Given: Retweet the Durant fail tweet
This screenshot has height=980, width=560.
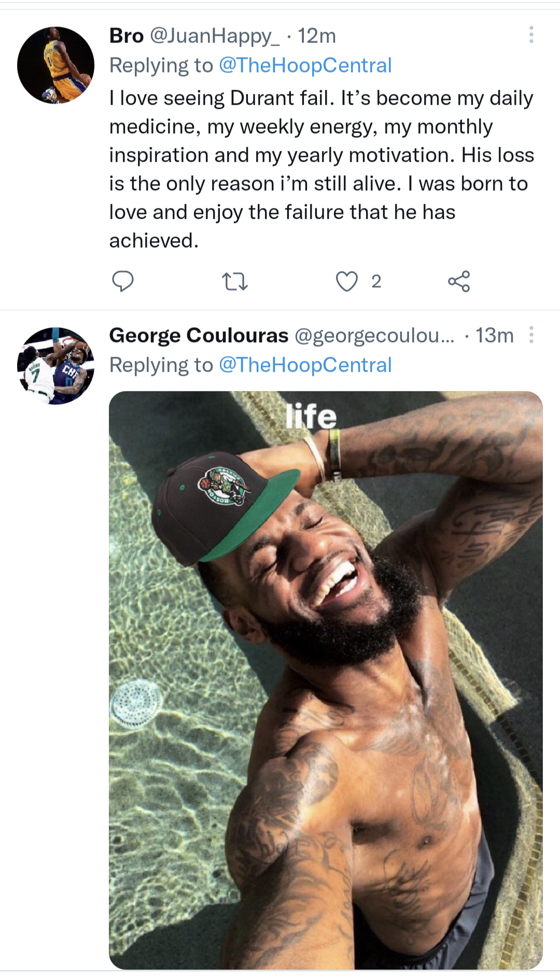Looking at the screenshot, I should 235,282.
